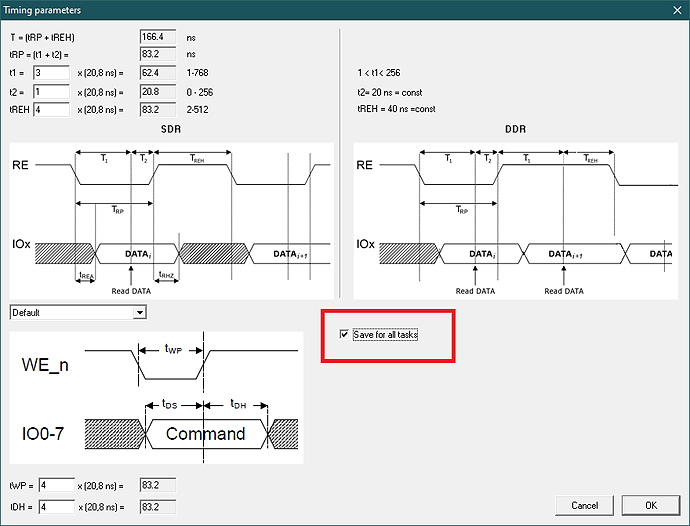Click the DDR timing diagram image

coord(516,221)
